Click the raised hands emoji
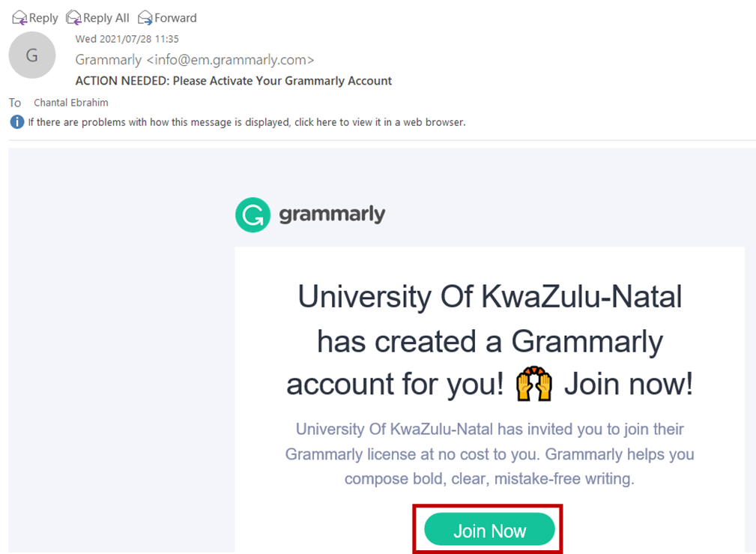 point(533,385)
